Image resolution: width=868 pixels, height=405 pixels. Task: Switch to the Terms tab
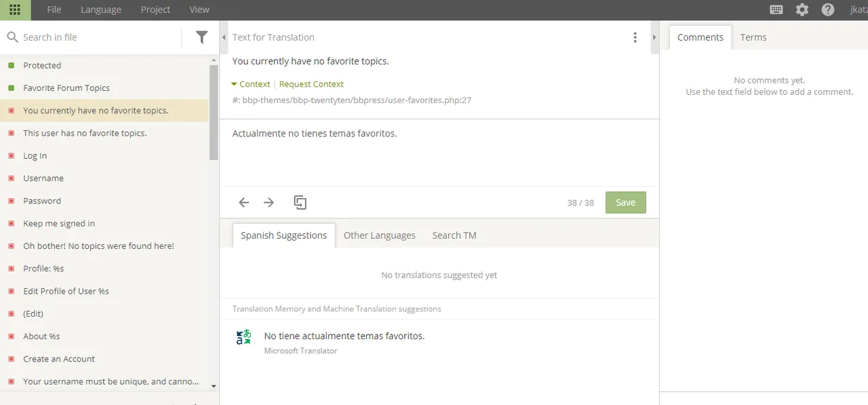point(753,37)
